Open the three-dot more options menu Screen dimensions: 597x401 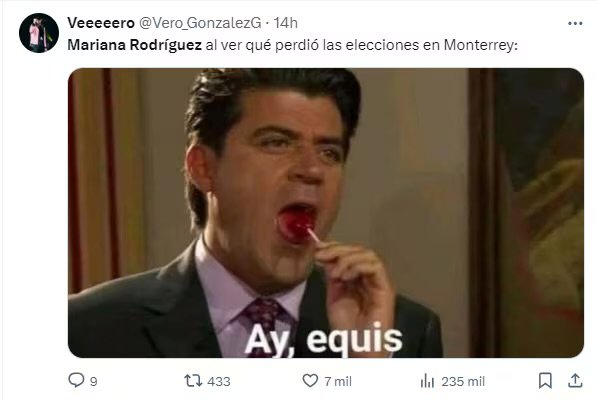(x=575, y=24)
